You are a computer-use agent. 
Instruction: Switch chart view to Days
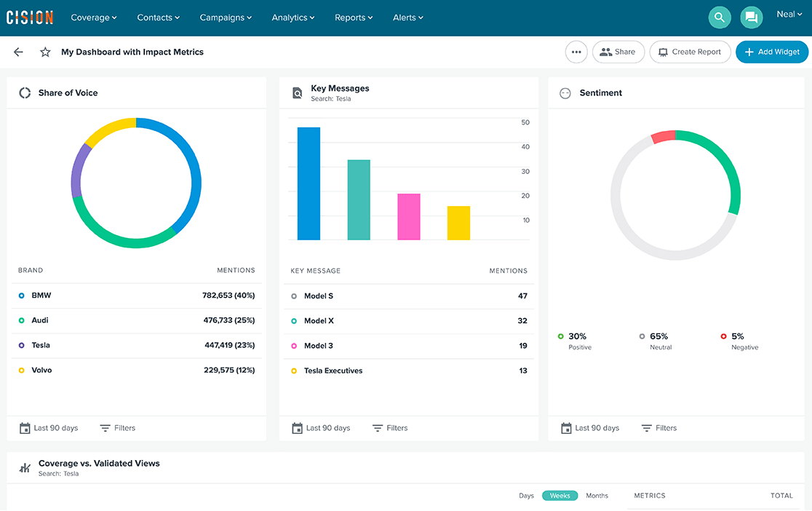[x=526, y=496]
